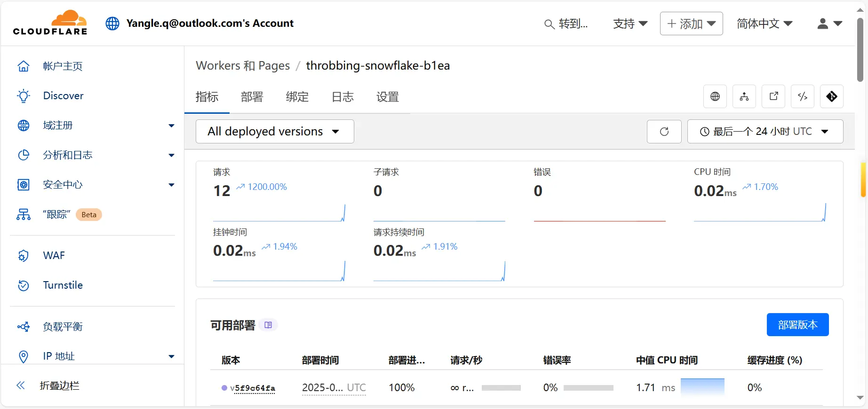Screen dimensions: 868x409
Task: Open the 简体中文 language dropdown
Action: [x=764, y=24]
